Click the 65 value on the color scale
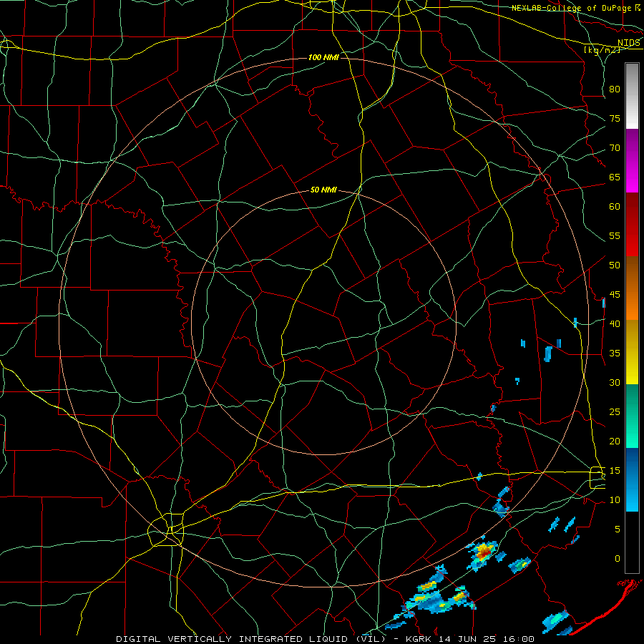Screen dimensions: 644x644 pyautogui.click(x=615, y=177)
